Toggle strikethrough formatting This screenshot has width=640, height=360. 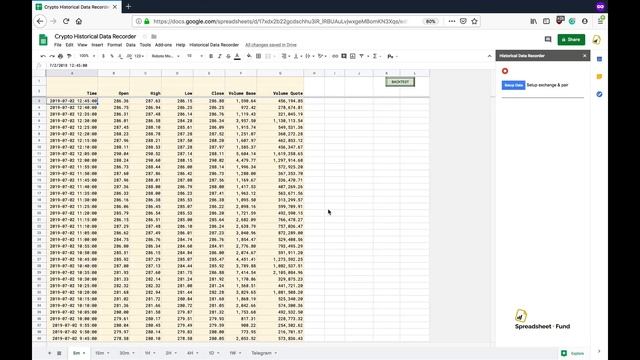tap(228, 56)
